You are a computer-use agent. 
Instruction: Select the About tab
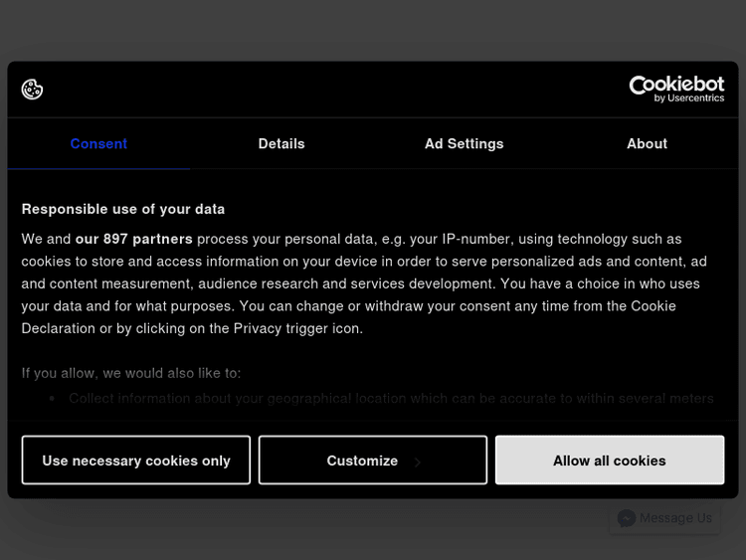tap(647, 144)
